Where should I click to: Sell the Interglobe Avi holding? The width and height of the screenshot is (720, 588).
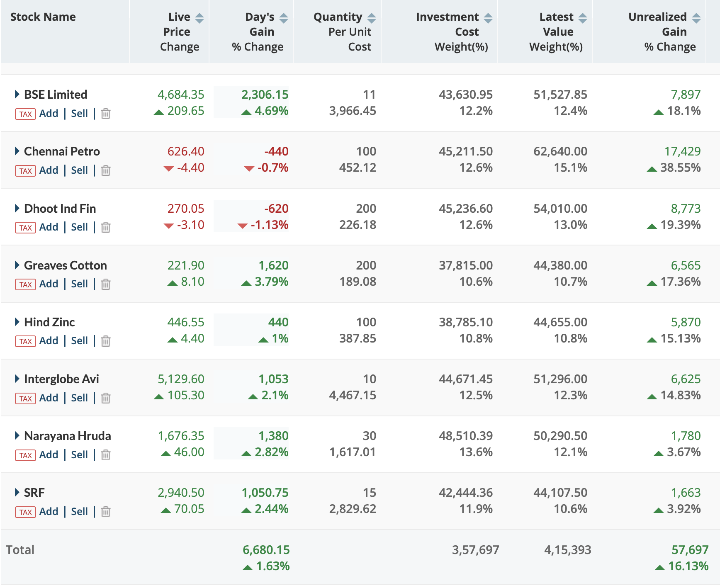tap(79, 398)
